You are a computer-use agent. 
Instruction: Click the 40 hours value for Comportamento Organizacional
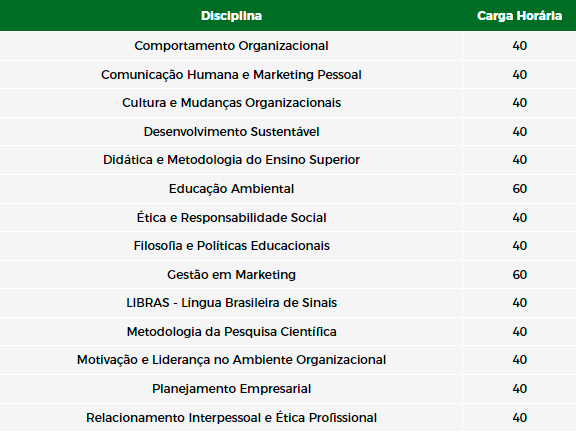[x=519, y=46]
